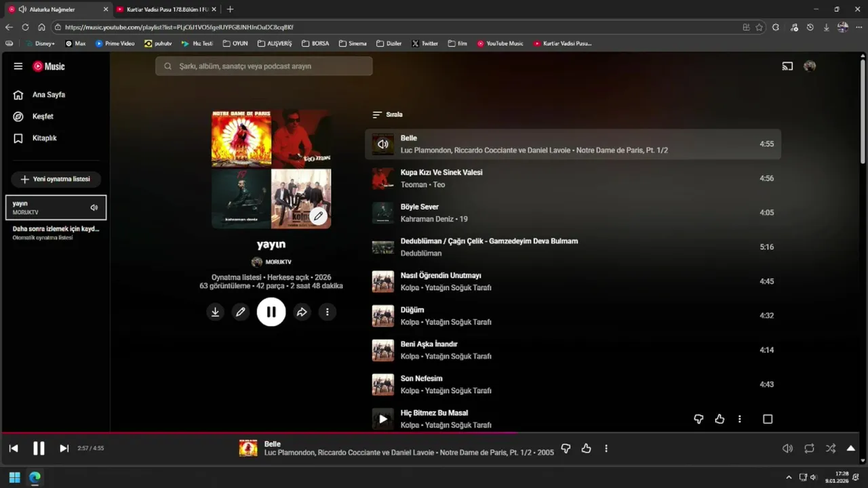Open the account avatar menu
Screen dimensions: 868x488
[810, 66]
